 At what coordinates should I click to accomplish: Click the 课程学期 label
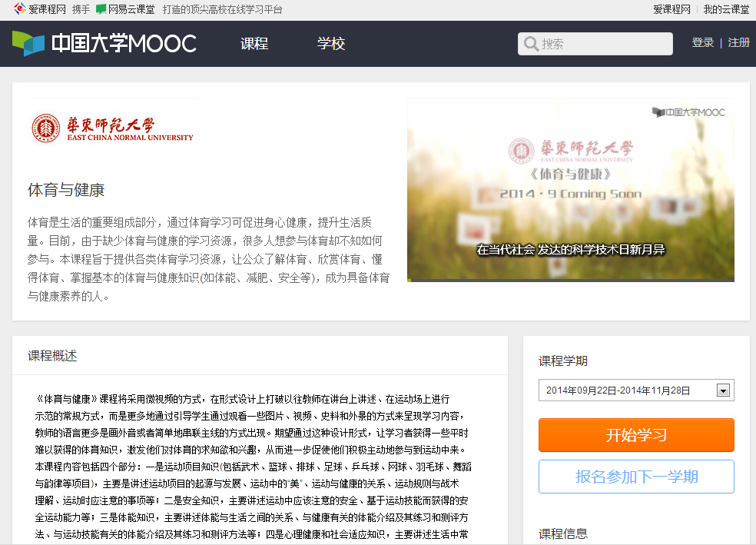pos(563,361)
